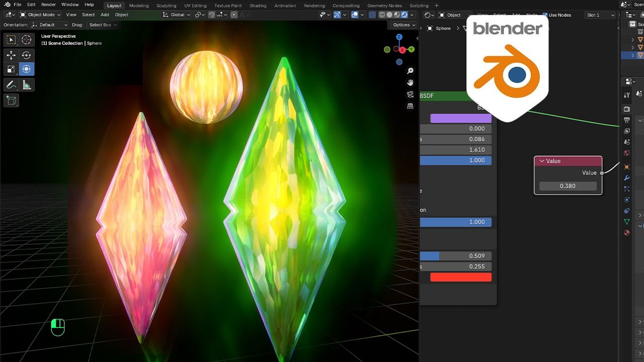The image size is (644, 362).
Task: Toggle the Use Nodes checkbox
Action: coord(545,15)
